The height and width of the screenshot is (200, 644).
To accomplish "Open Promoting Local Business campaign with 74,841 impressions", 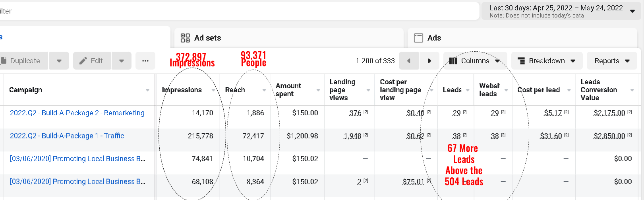I will (77, 159).
